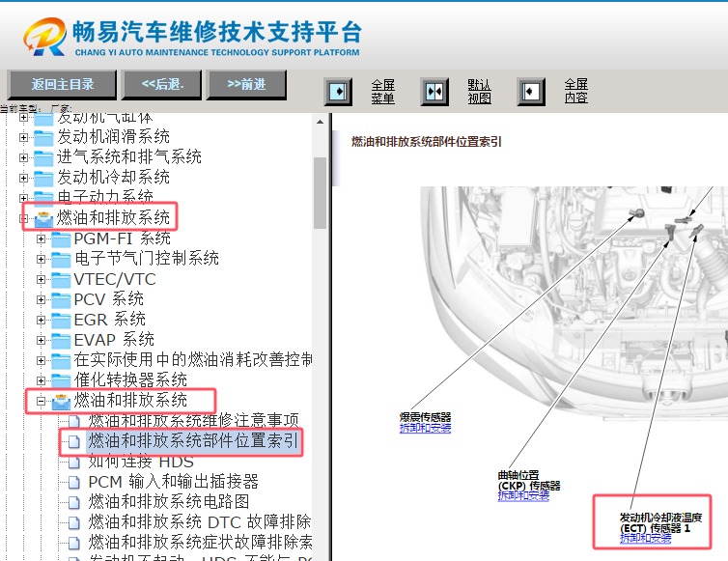Click the 燃油和排放系统维修注意事项 page icon
This screenshot has height=561, width=728.
pyautogui.click(x=73, y=421)
